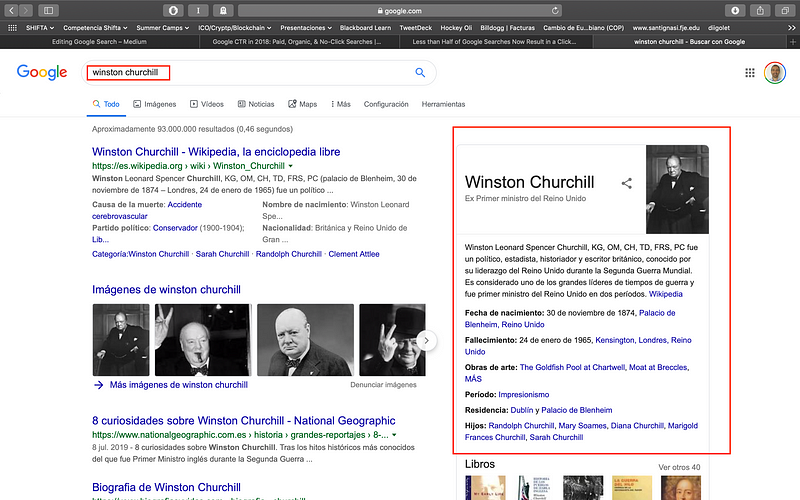Show all tabs overview button
The height and width of the screenshot is (500, 800).
pyautogui.click(x=785, y=10)
